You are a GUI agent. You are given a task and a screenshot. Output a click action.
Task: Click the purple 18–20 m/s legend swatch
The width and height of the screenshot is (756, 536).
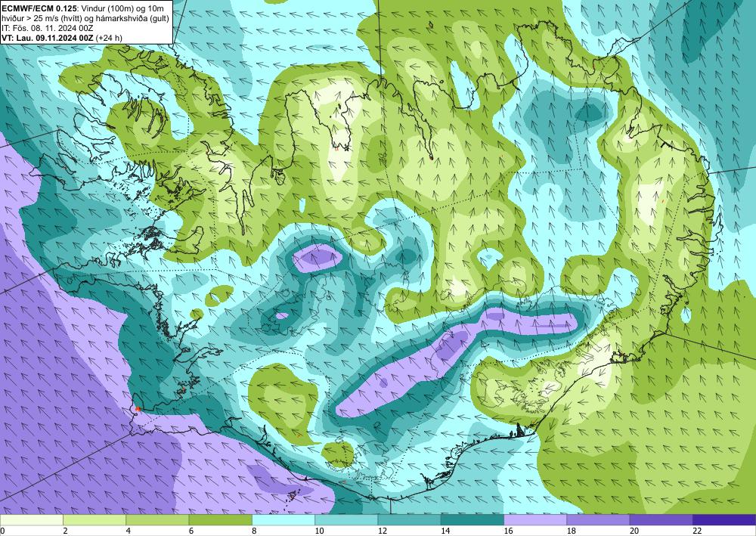598,520
